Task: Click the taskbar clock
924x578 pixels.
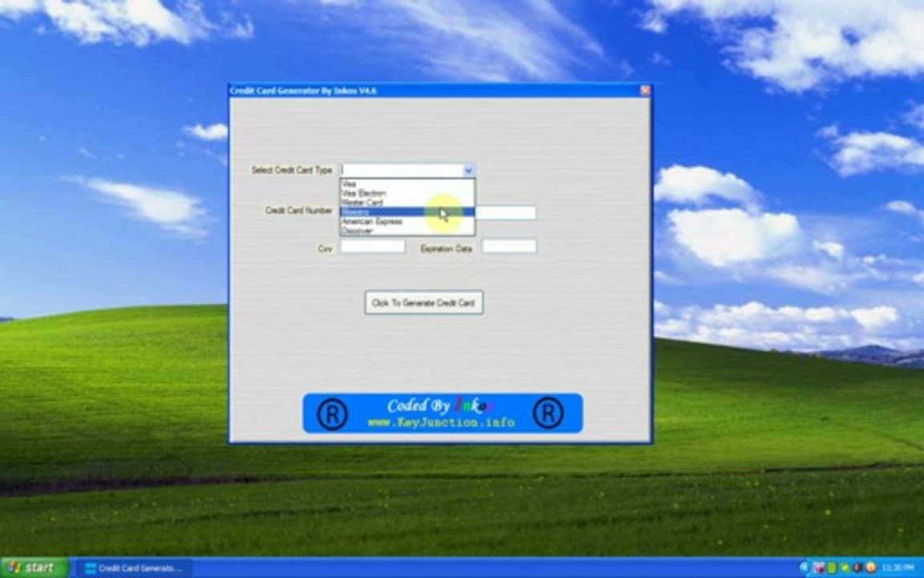Action: [898, 568]
